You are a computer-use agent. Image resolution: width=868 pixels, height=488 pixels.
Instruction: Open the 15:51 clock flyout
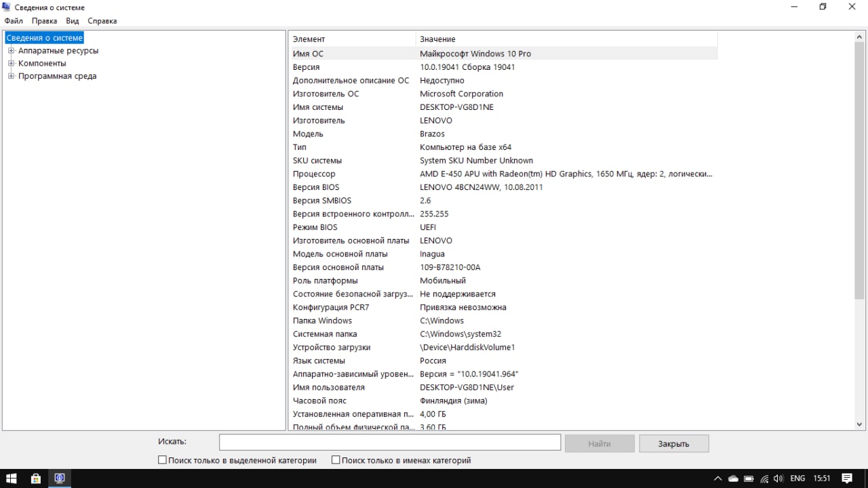821,478
